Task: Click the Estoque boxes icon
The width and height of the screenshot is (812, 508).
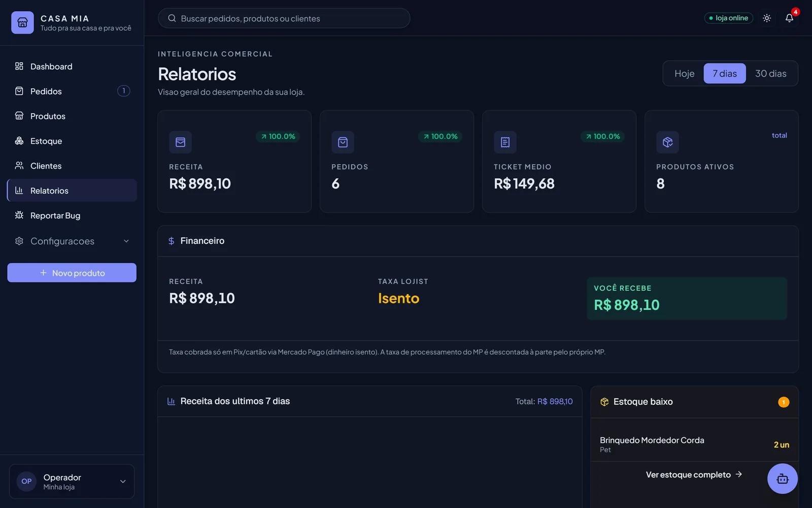Action: coord(19,141)
